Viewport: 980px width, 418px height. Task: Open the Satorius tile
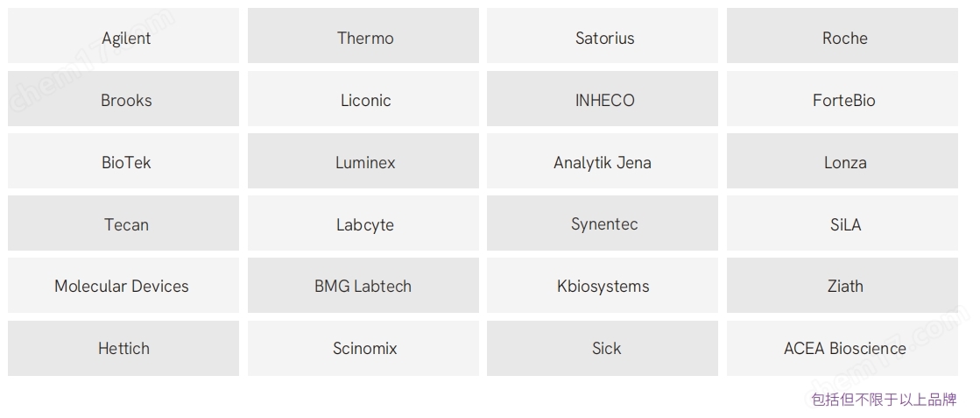click(x=603, y=36)
